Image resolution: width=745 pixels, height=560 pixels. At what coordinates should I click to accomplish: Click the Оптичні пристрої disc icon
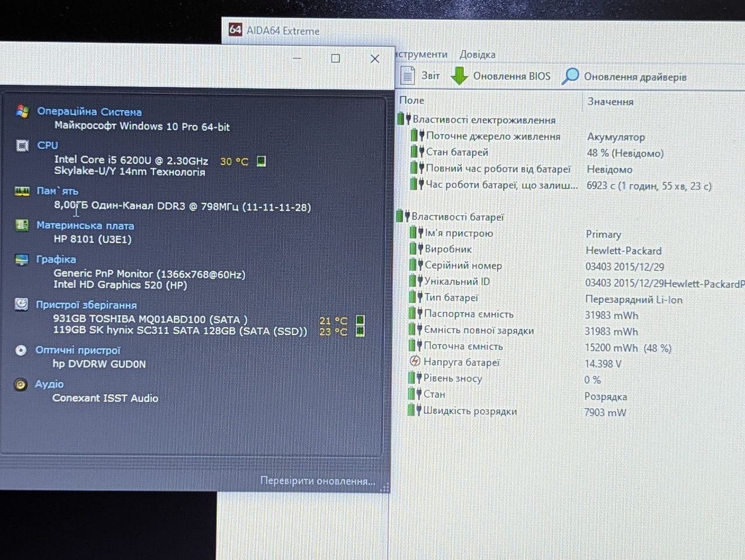21,350
